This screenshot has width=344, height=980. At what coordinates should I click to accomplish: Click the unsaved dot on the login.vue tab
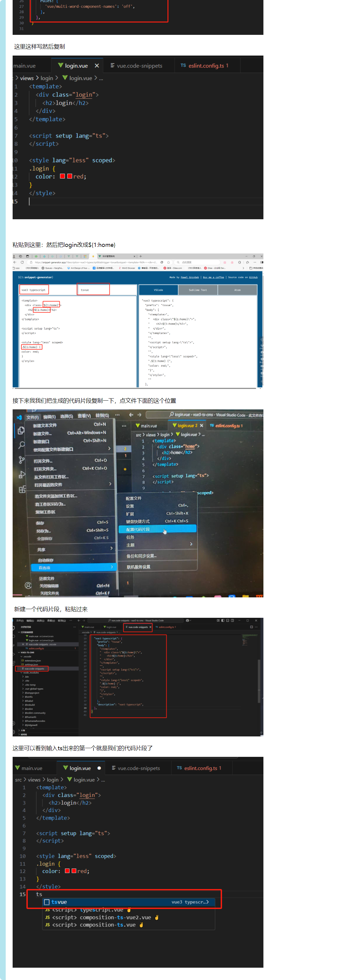pyautogui.click(x=99, y=768)
